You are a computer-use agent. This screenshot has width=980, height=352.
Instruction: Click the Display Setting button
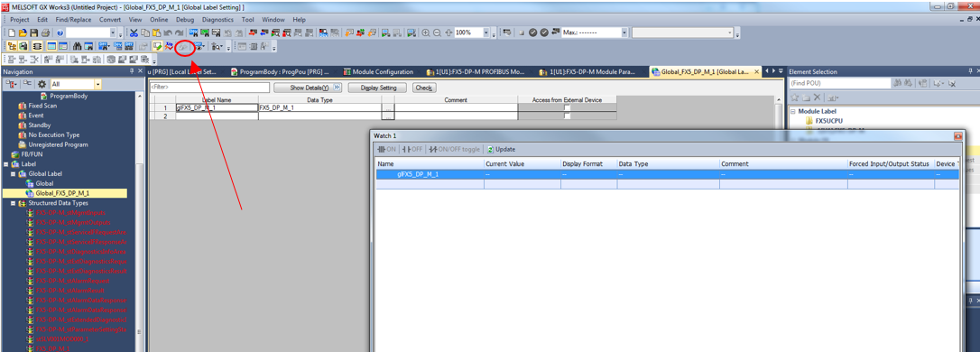click(377, 88)
